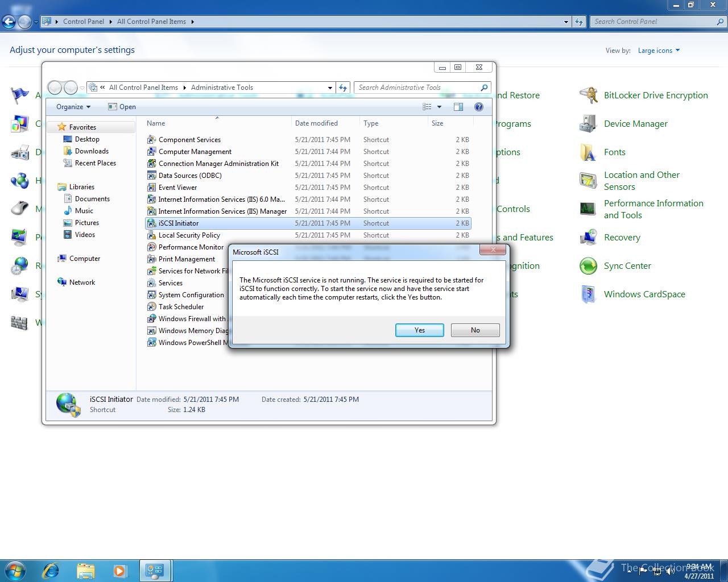Open Location and Other Sensors icon
Screen dimensions: 728x582
point(588,181)
